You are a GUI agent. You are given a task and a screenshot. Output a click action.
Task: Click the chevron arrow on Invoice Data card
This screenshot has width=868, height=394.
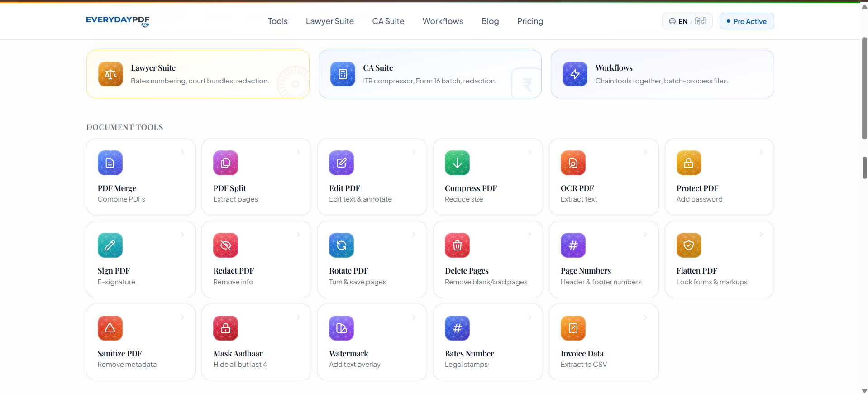pyautogui.click(x=645, y=317)
